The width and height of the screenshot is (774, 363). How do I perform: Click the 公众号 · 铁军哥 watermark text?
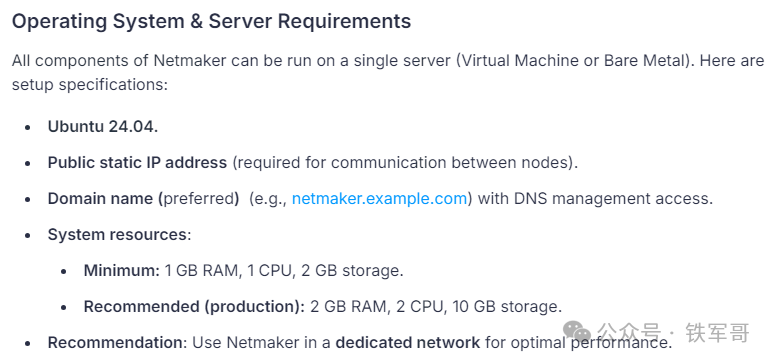[x=673, y=332]
